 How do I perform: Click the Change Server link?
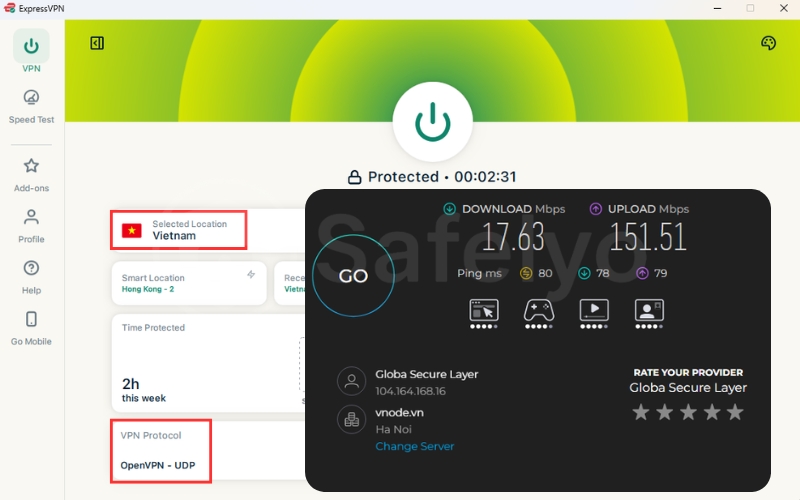[415, 446]
